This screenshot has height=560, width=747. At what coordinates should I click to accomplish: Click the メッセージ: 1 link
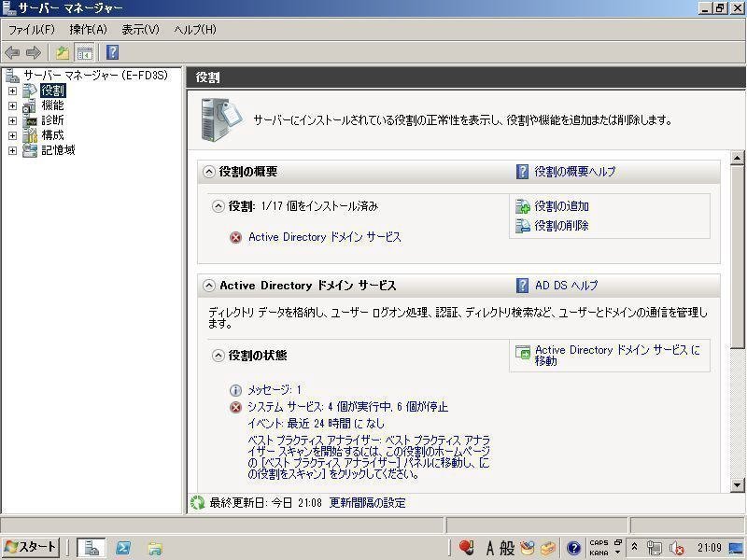[274, 390]
